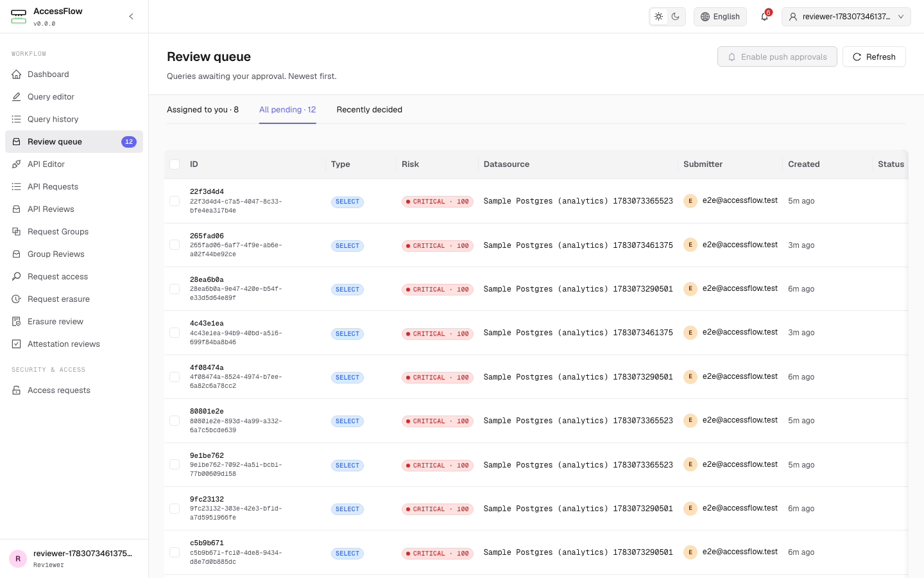The height and width of the screenshot is (578, 924).
Task: Open query ID 22f3d4d4
Action: 207,191
